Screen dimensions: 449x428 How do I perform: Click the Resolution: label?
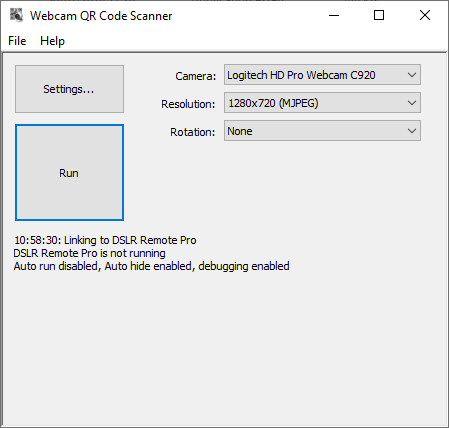coord(188,104)
